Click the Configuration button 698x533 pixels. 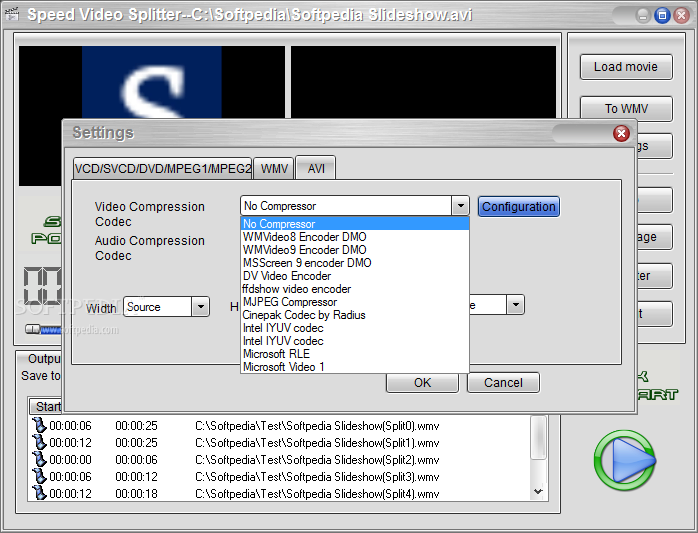point(519,207)
